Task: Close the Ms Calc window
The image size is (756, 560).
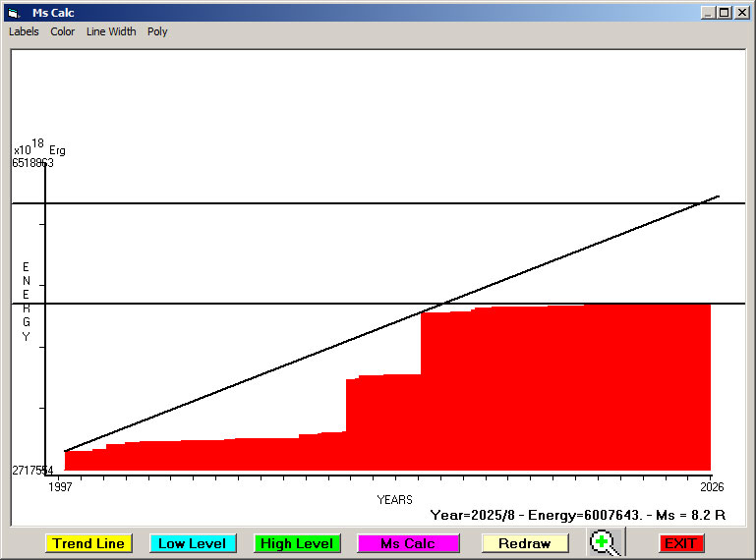Action: (741, 13)
